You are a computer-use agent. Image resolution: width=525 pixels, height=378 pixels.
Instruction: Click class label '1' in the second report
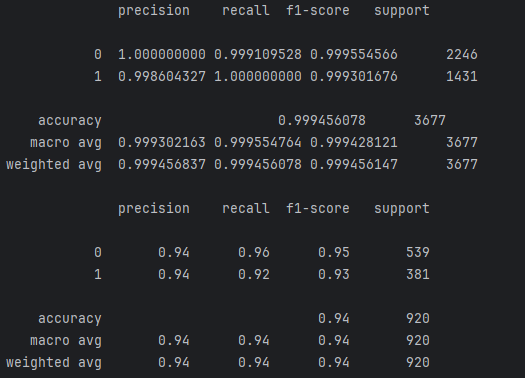click(98, 275)
